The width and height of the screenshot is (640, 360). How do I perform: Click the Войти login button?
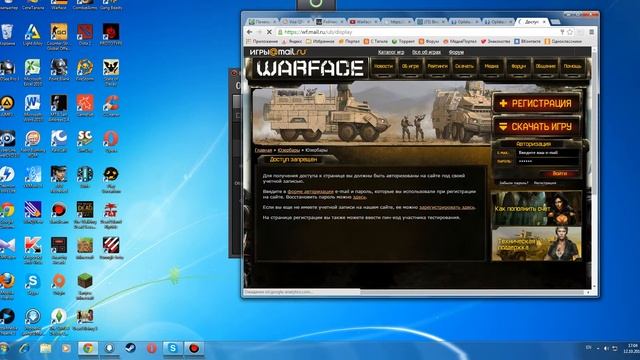coord(559,173)
